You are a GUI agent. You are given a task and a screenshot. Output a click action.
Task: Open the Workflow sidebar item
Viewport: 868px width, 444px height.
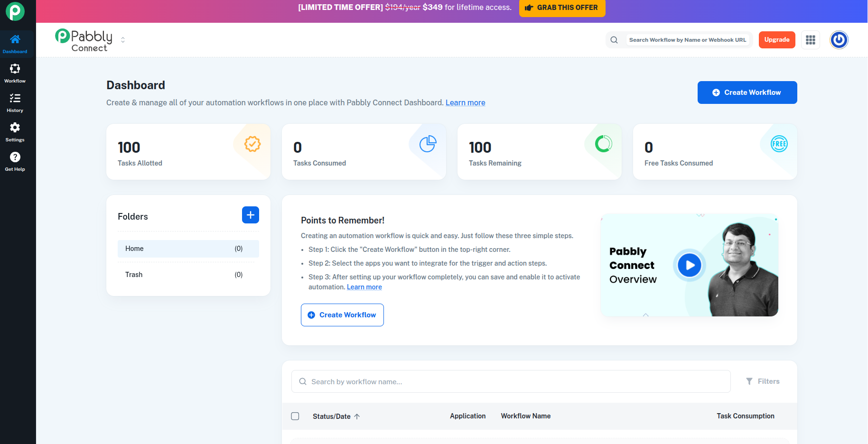[x=15, y=73]
